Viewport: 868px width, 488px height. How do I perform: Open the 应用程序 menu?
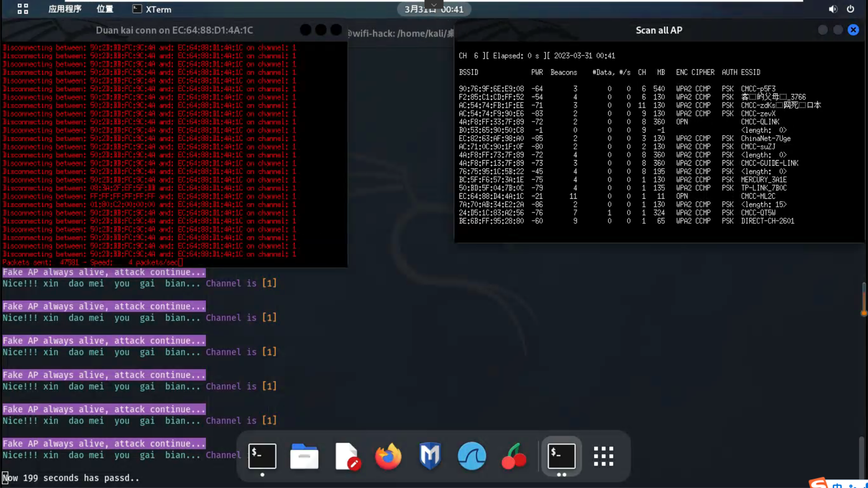[65, 9]
